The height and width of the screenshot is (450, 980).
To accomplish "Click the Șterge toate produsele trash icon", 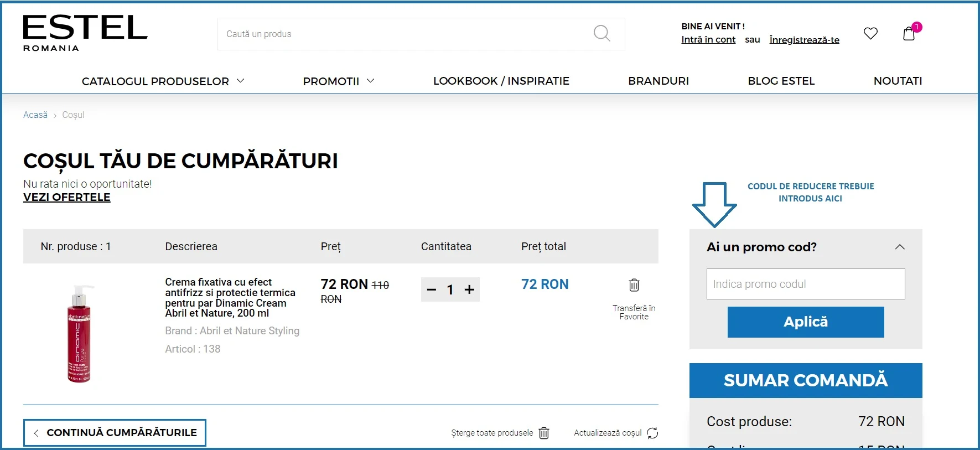I will coord(544,433).
